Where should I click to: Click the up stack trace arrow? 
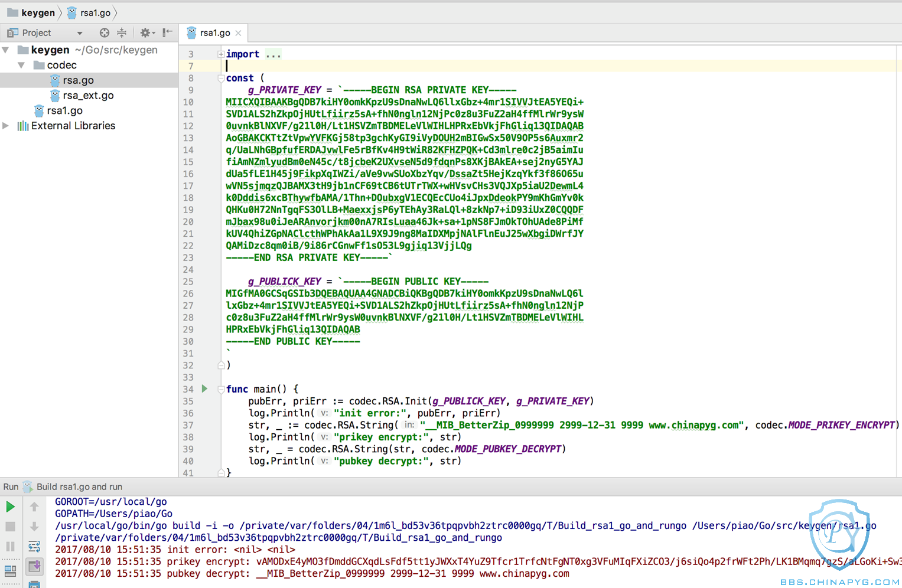pos(34,507)
